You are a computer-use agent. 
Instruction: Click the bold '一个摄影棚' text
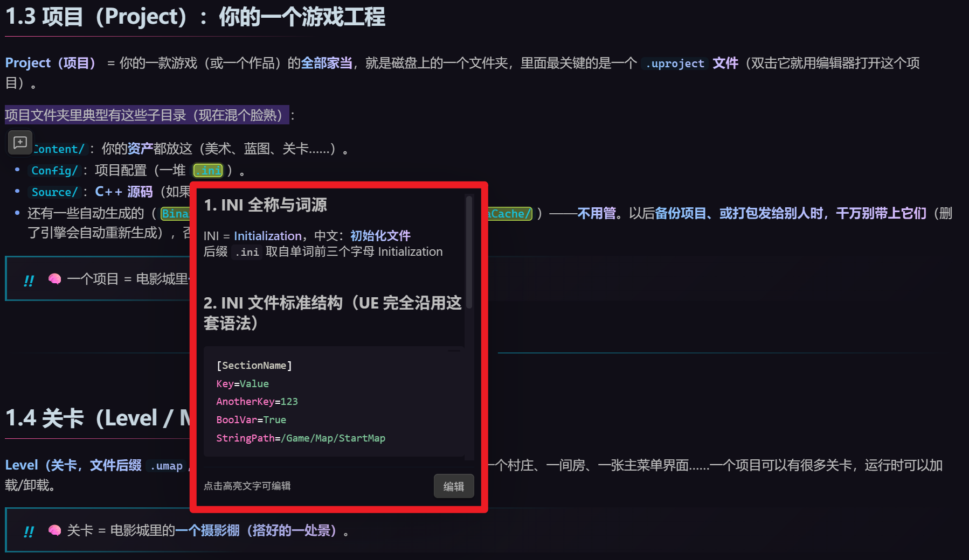click(x=207, y=530)
